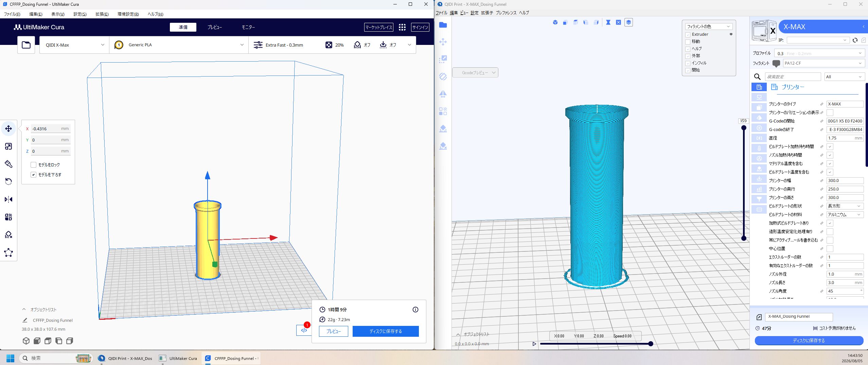Select the Scale tool in Cura
The width and height of the screenshot is (868, 365).
click(x=8, y=146)
